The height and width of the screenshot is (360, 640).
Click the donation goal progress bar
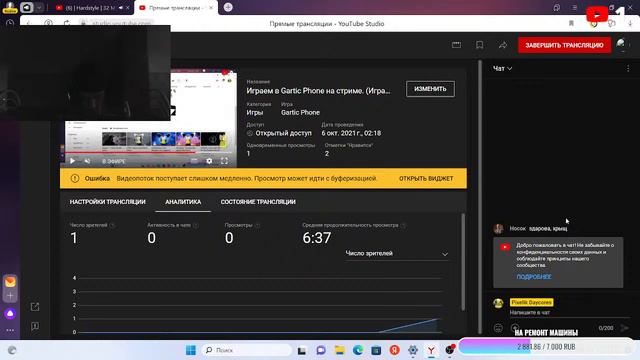pos(546,347)
